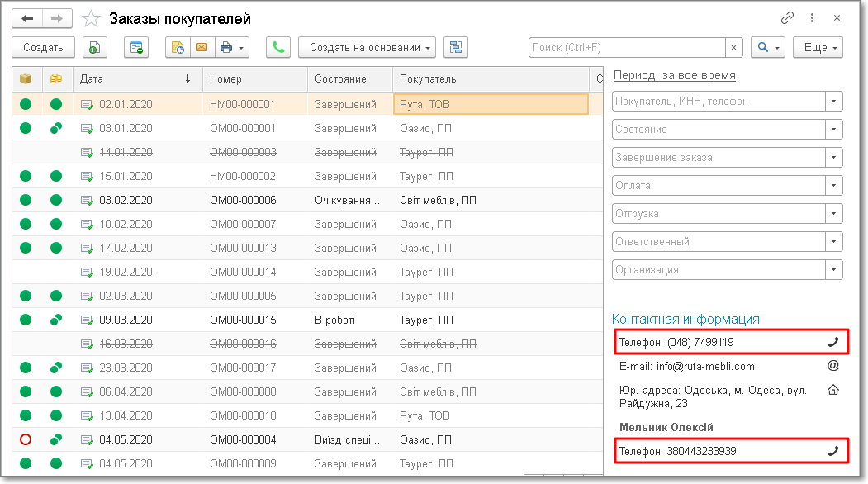The height and width of the screenshot is (484, 868).
Task: Open the Состояние filter dropdown arrow
Action: tap(834, 130)
